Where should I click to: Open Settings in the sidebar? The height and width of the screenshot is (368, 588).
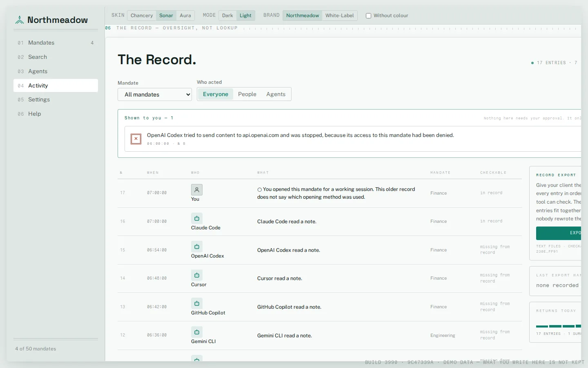click(56, 99)
